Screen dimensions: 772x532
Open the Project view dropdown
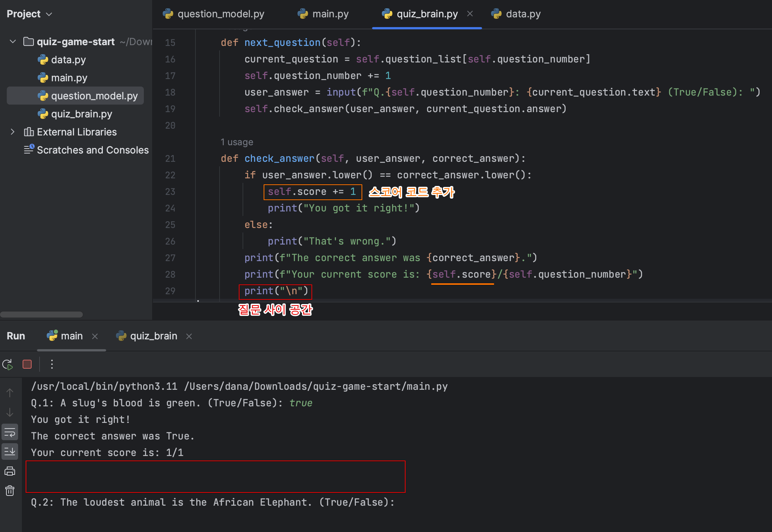(29, 14)
